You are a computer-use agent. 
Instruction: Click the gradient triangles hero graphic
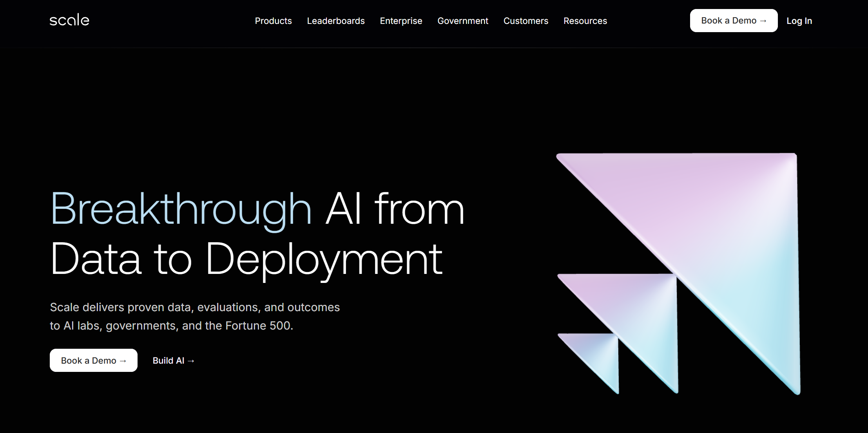678,274
